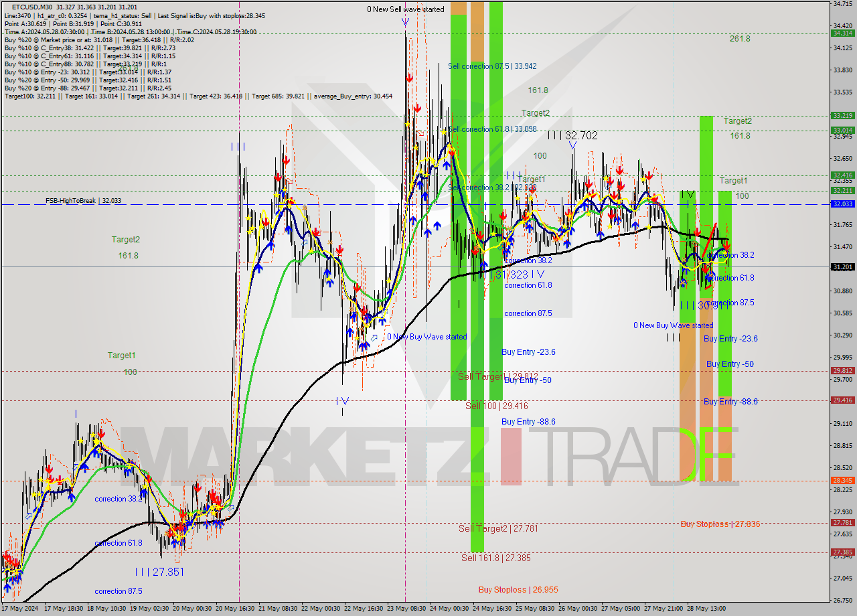Click the 'Buy %10 @ C_Entry38: 31.422' line
The image size is (857, 616).
coord(90,48)
